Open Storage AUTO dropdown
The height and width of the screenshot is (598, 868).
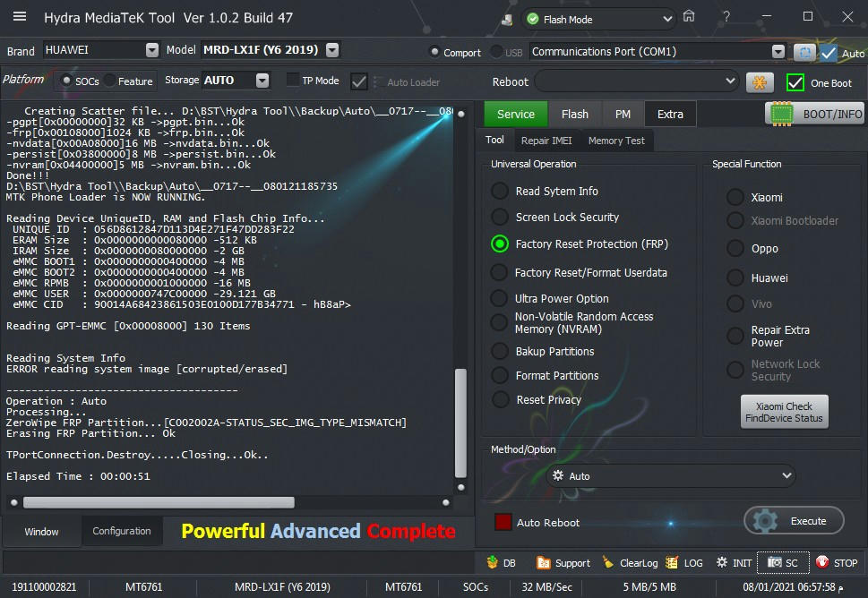pyautogui.click(x=262, y=81)
